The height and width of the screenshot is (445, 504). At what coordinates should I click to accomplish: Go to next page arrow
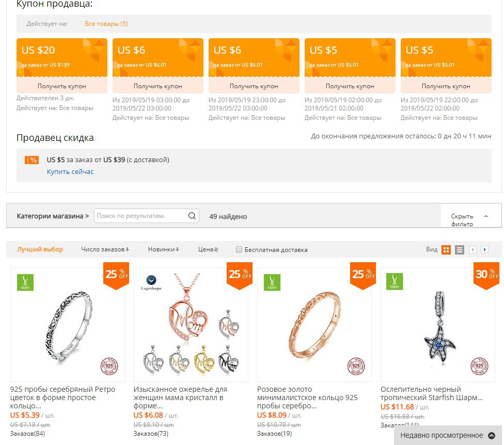485,250
